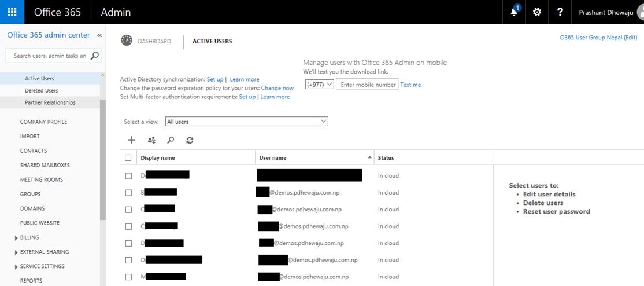The height and width of the screenshot is (286, 644).
Task: Open the +977 country code dropdown
Action: pos(320,85)
